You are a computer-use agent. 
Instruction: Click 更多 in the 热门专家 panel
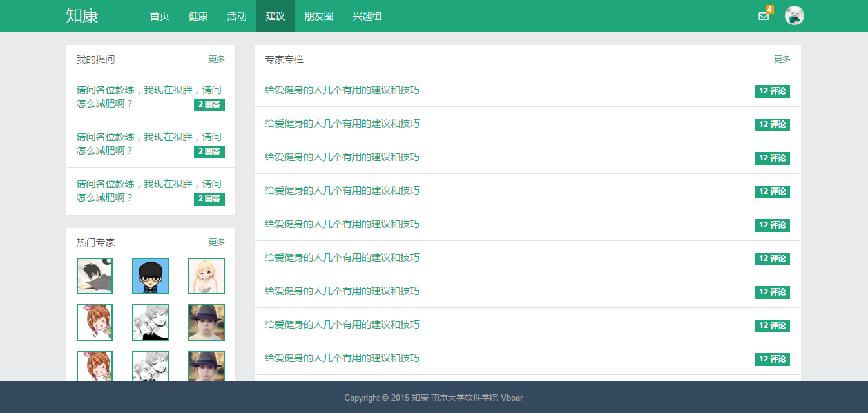point(217,242)
